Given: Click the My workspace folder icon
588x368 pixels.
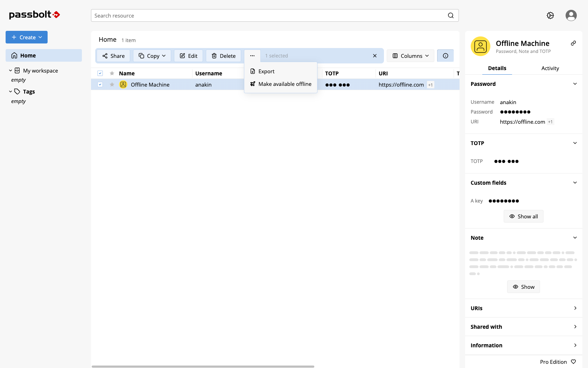Looking at the screenshot, I should coord(17,70).
